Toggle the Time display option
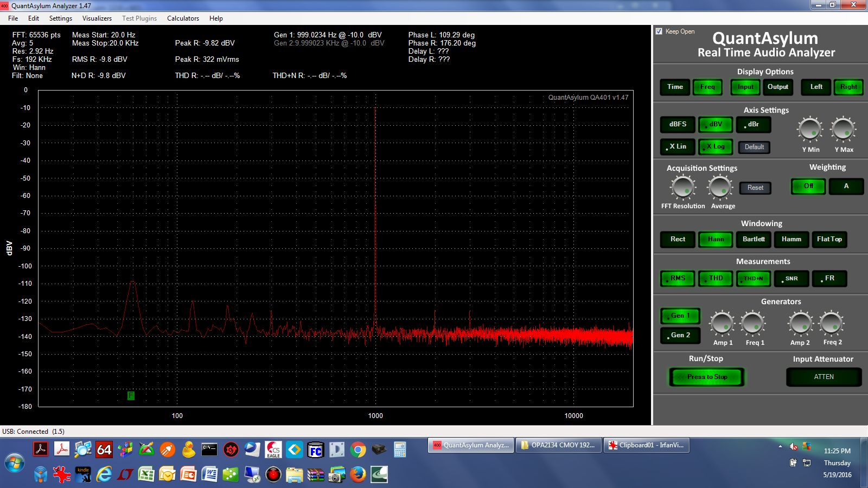868x488 pixels. click(x=675, y=87)
